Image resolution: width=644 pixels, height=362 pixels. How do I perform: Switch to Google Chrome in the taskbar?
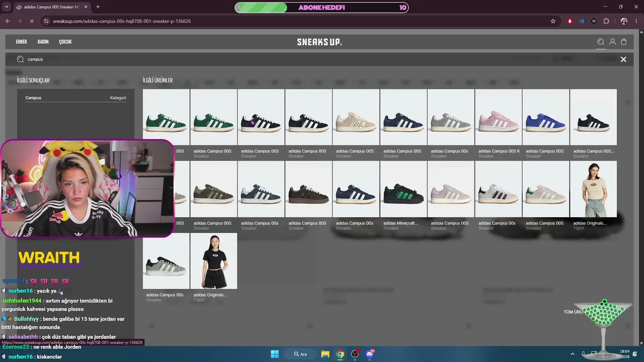click(340, 354)
